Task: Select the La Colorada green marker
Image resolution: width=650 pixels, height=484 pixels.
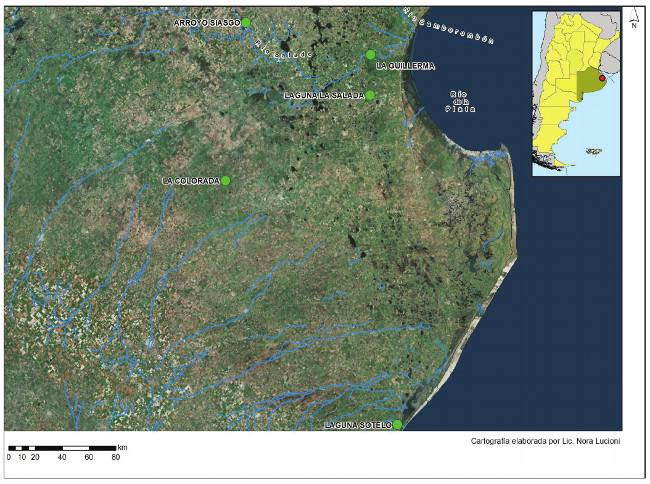Action: coord(226,180)
